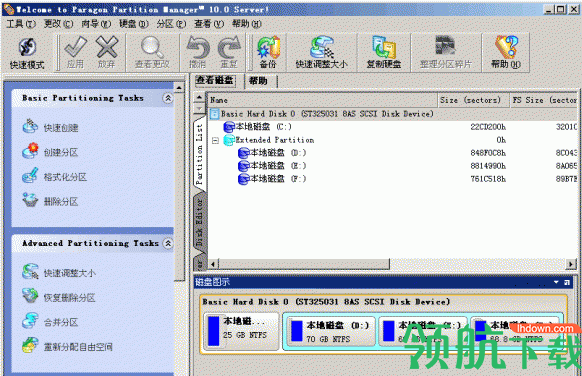Image resolution: width=582 pixels, height=376 pixels.
Task: Select 本地磁盘 (F:) row in partition list
Action: pyautogui.click(x=393, y=179)
